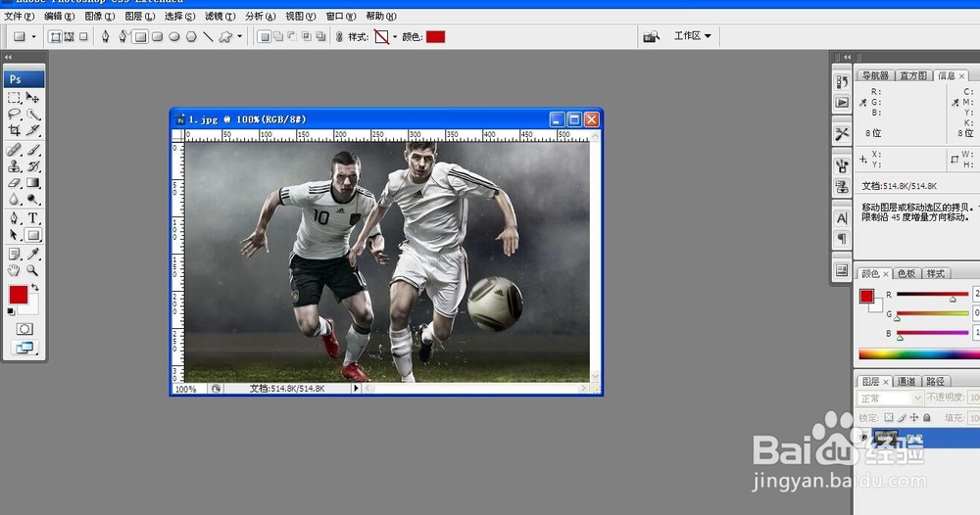This screenshot has height=515, width=980.
Task: Select the Gradient tool
Action: 32,183
